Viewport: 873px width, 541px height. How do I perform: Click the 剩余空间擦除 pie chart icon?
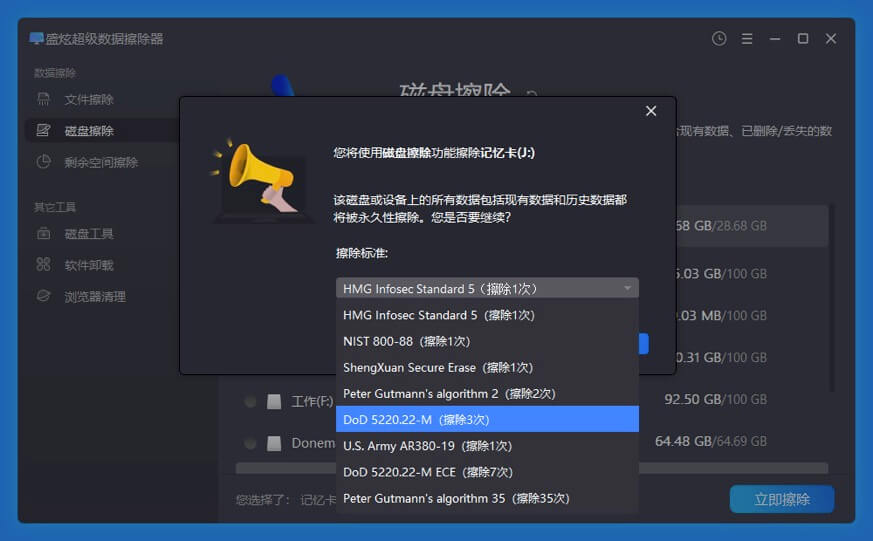[43, 162]
